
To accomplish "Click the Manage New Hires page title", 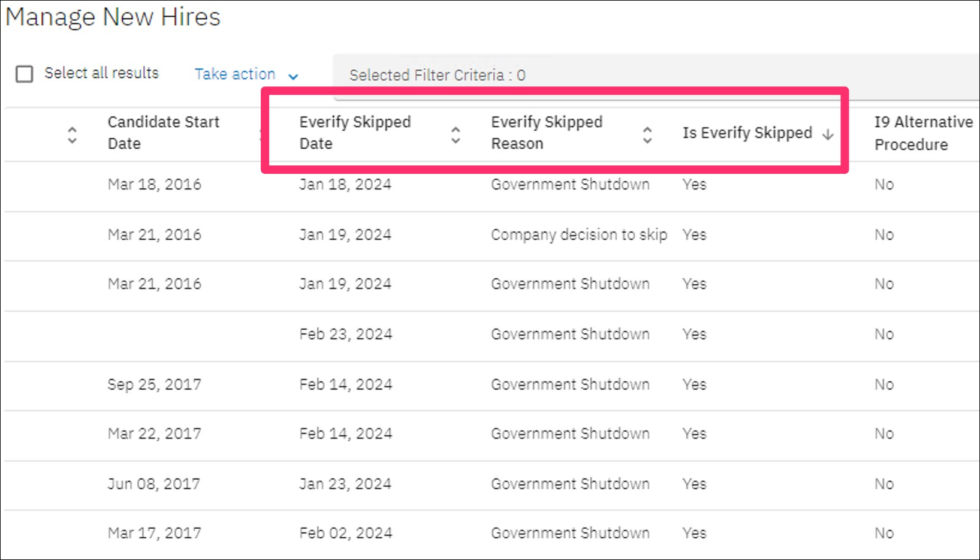I will [113, 17].
